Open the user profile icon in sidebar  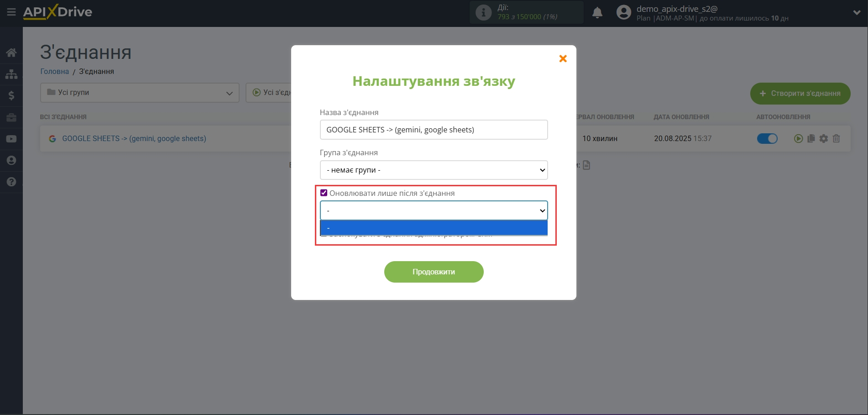(x=11, y=160)
